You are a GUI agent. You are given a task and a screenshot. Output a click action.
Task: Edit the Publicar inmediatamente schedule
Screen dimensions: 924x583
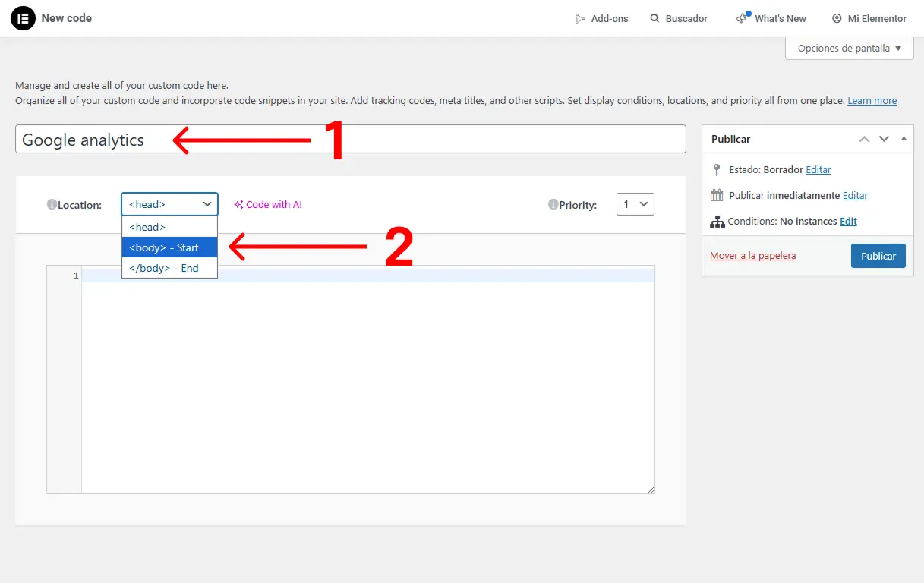[855, 196]
